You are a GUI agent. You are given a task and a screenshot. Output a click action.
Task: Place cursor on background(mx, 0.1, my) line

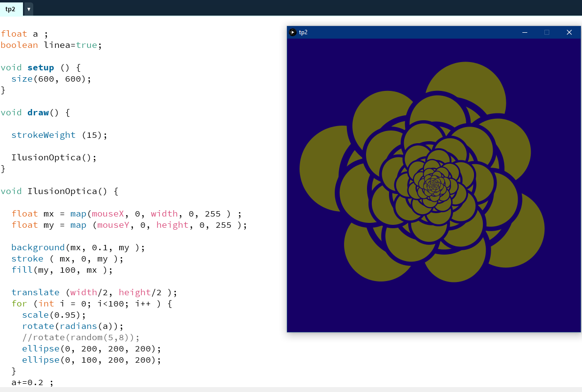[78, 247]
